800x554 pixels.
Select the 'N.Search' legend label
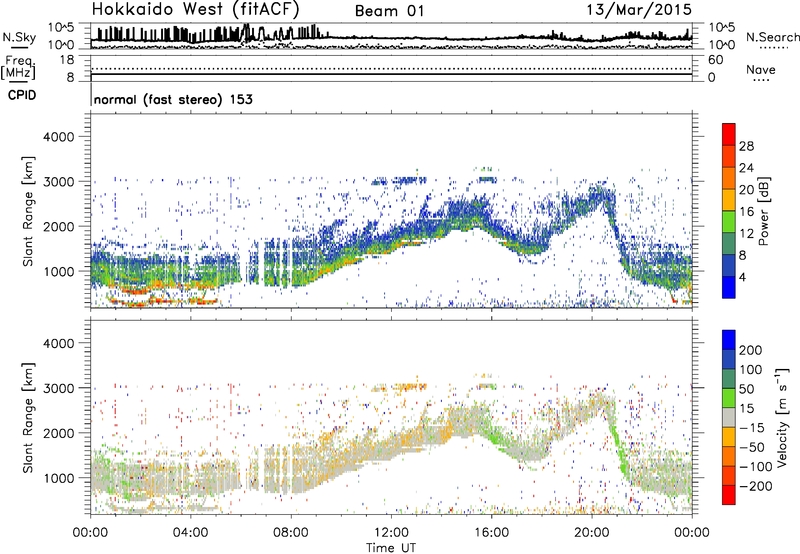[772, 37]
